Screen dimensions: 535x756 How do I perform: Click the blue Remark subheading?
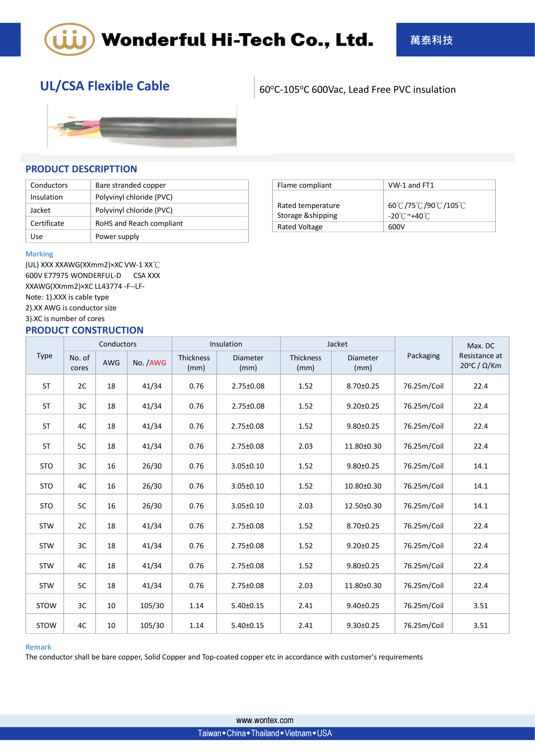pos(38,647)
